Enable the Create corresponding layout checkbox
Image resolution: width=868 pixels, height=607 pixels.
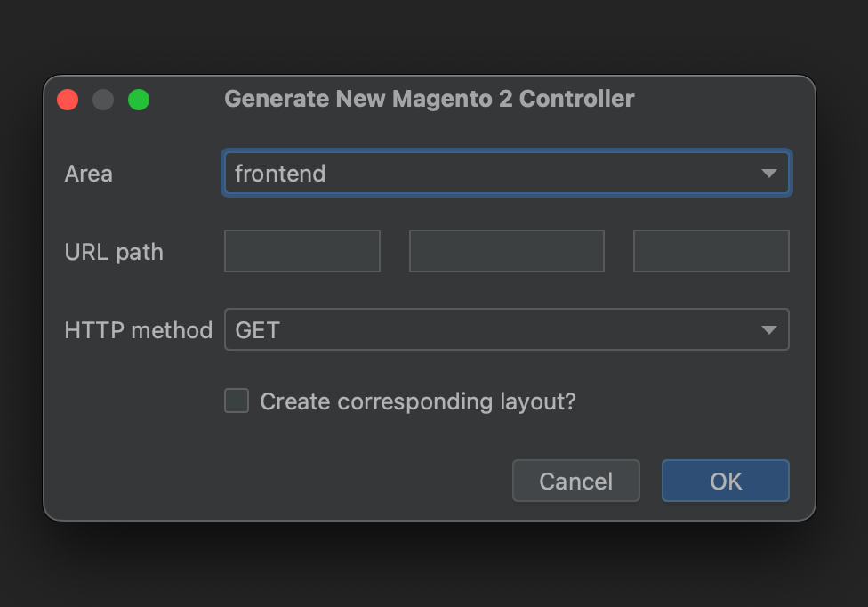237,401
